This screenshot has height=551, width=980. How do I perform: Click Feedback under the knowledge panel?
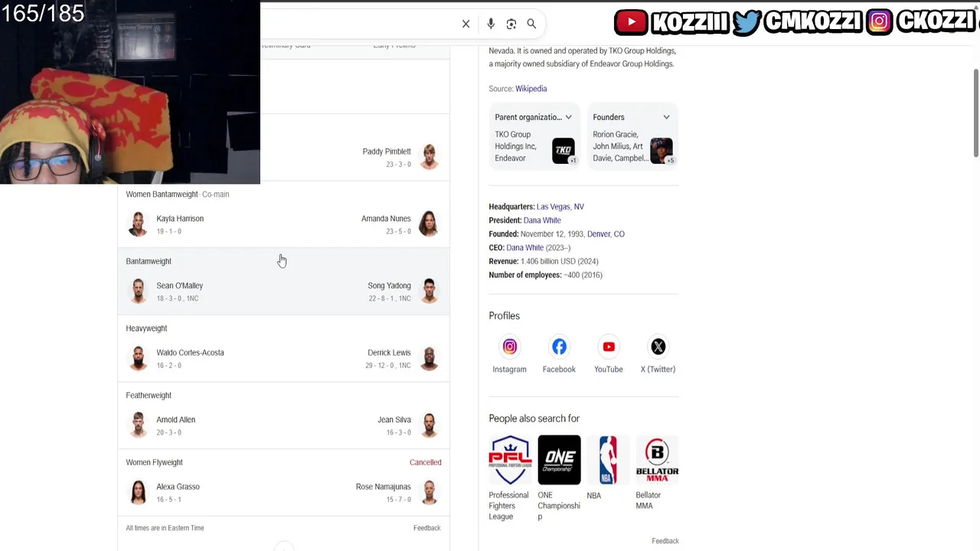pos(665,541)
